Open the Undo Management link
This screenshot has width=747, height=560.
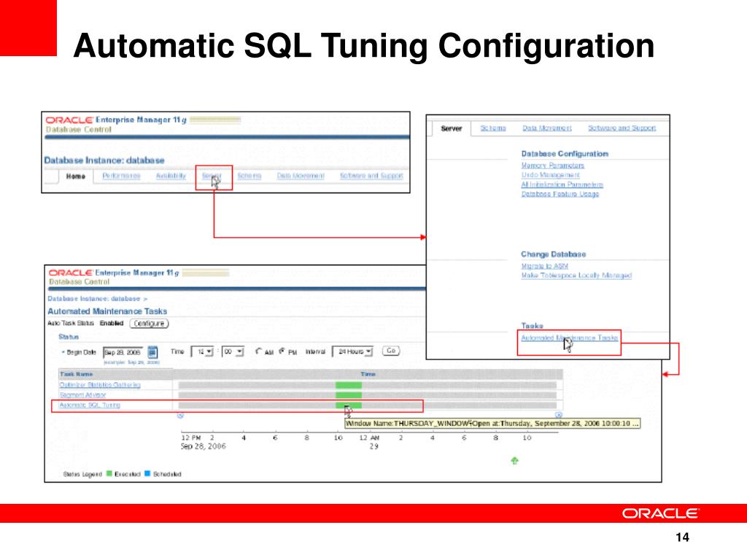coord(550,175)
